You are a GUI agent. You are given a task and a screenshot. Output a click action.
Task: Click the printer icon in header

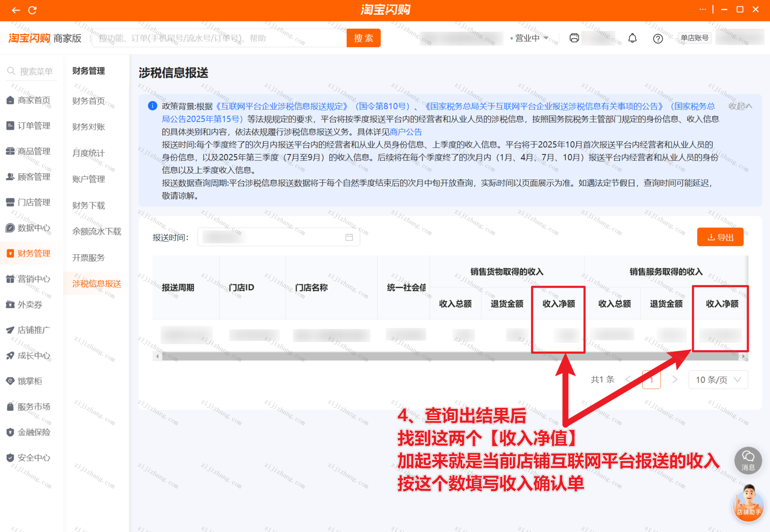coord(574,38)
